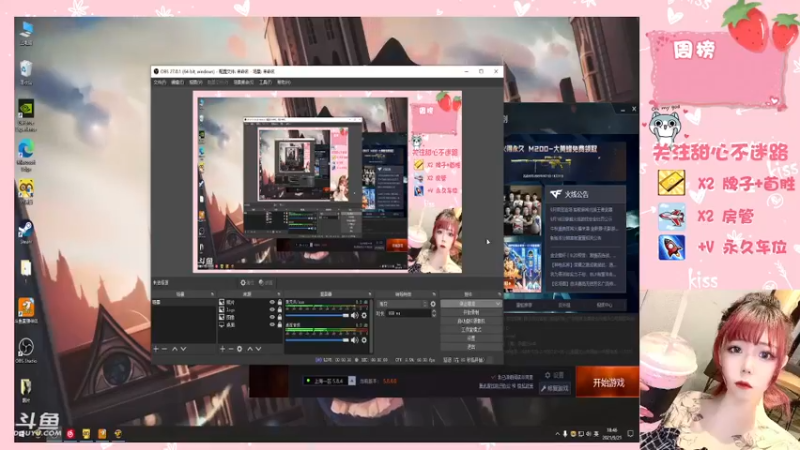The height and width of the screenshot is (450, 800).
Task: Click the red app icon on the taskbar
Action: [70, 434]
